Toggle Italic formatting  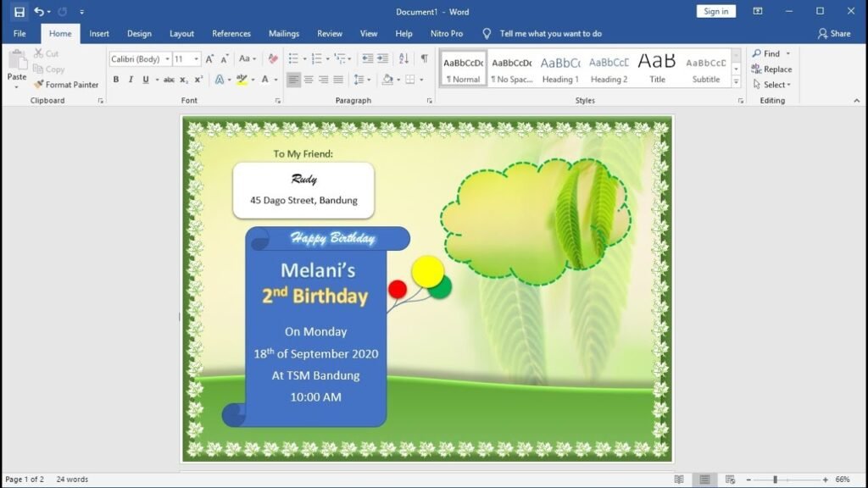click(x=131, y=80)
